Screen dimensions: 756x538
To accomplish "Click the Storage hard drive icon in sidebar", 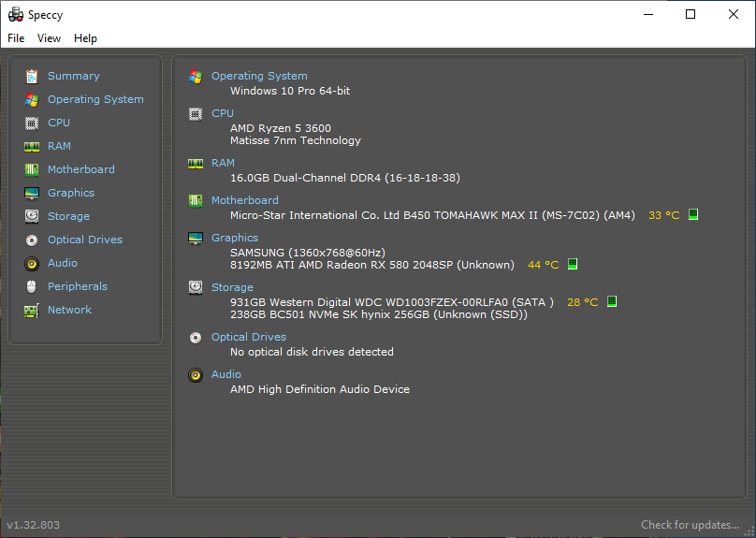I will coord(32,216).
